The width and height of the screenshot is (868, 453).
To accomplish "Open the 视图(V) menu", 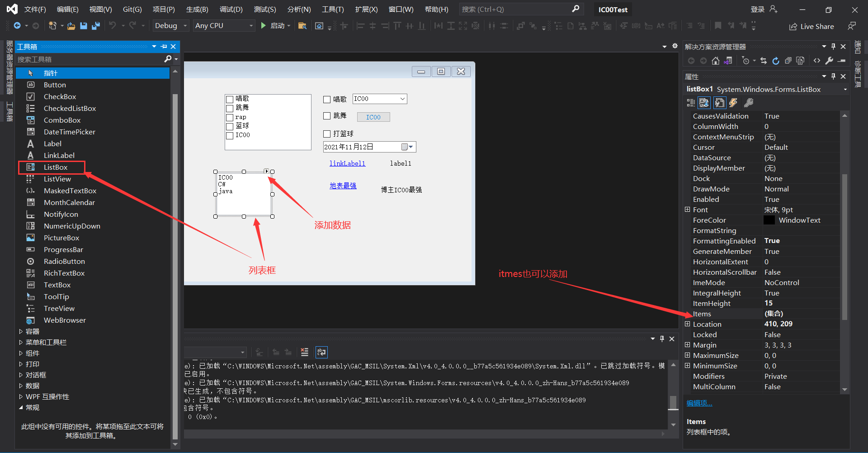I will [x=100, y=9].
